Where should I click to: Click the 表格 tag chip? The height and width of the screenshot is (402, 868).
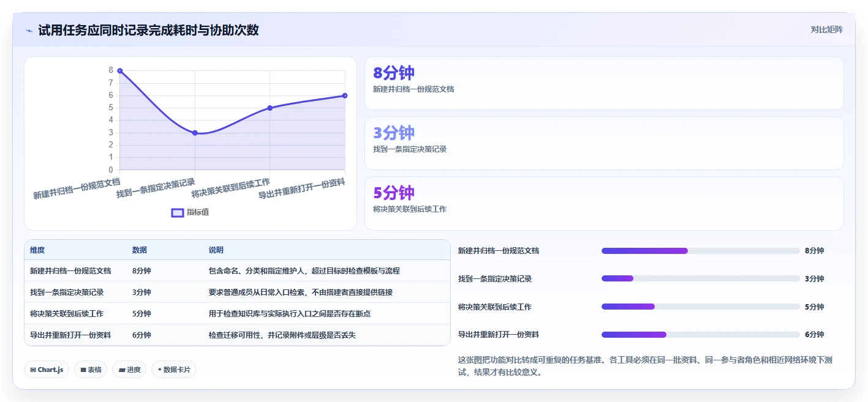(91, 370)
